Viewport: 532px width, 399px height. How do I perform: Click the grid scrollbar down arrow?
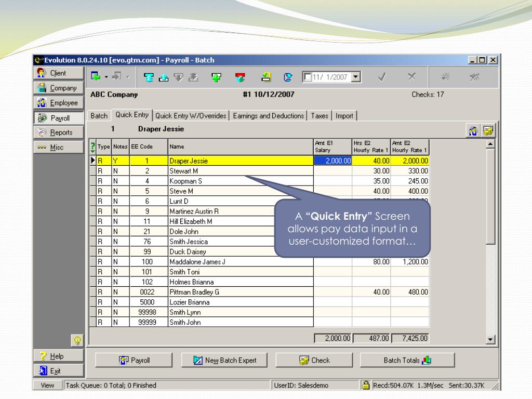pos(490,339)
